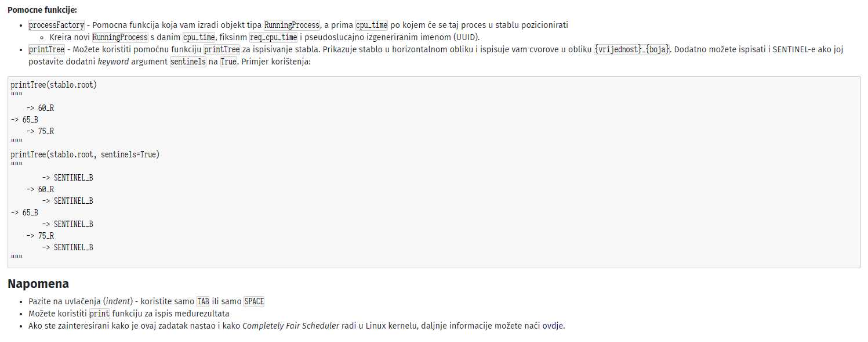Click the 'Pomocne funkcije:' bold heading
868x342 pixels.
tap(42, 10)
